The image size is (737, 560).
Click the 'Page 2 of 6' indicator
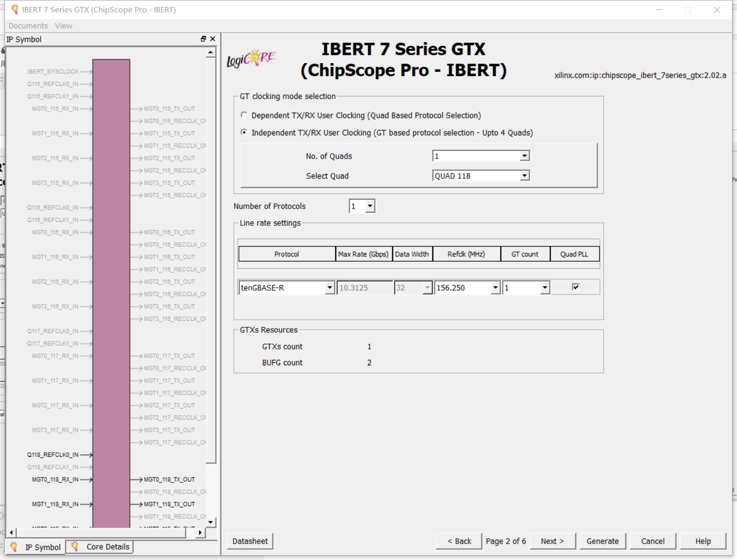point(506,541)
